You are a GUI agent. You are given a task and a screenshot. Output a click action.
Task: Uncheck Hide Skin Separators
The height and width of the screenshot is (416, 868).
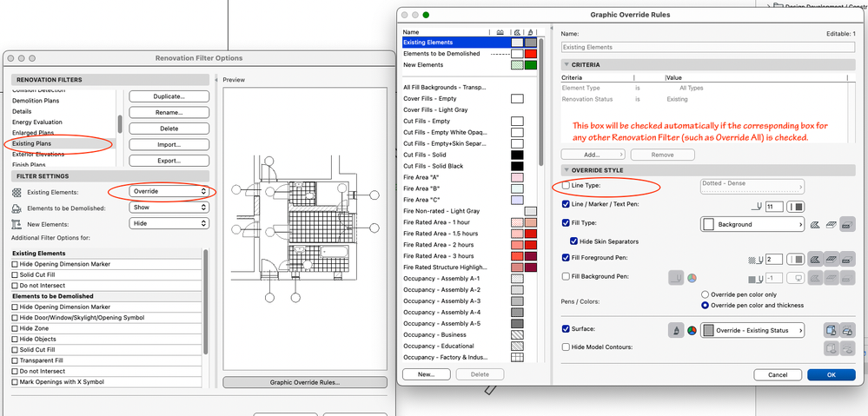tap(574, 241)
